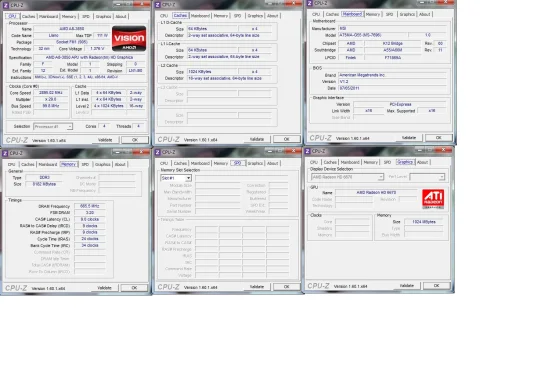The height and width of the screenshot is (384, 559).
Task: Click the memory Type DDR3 field
Action: point(44,178)
